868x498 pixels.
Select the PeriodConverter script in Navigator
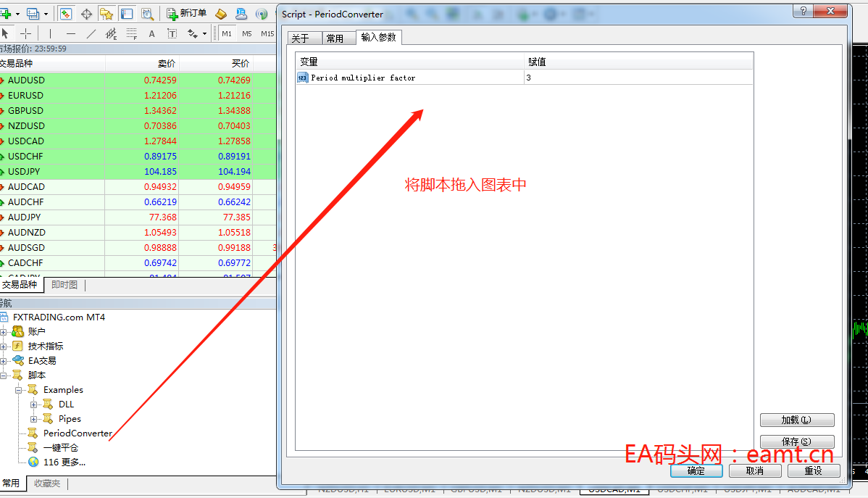coord(78,433)
